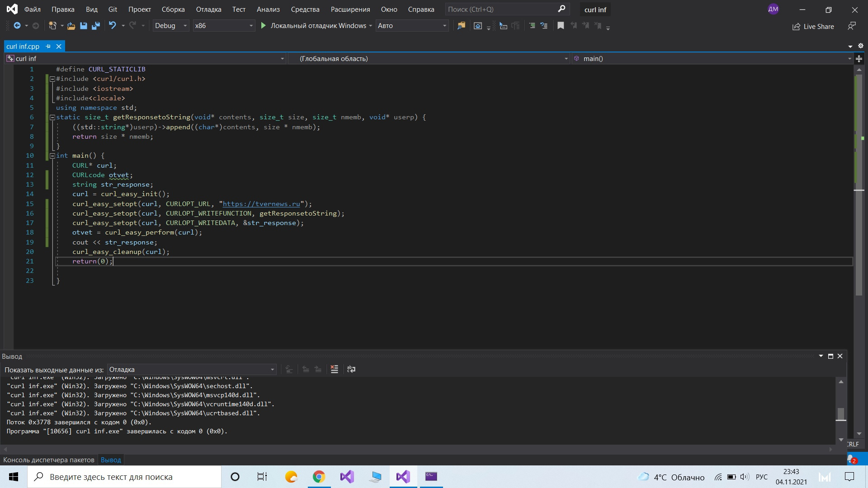Open the debugger target dropdown arrow

pos(371,26)
